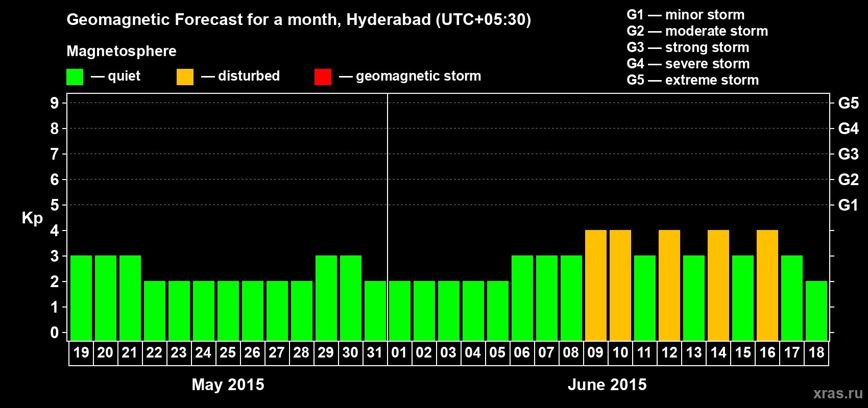Click the 'G2 — moderate storm' legend line
The image size is (868, 408).
click(697, 31)
